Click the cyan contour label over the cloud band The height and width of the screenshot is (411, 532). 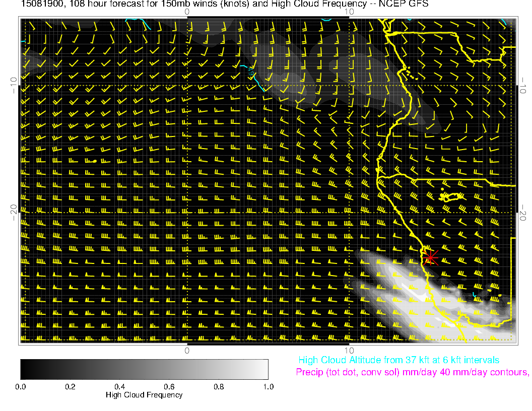pyautogui.click(x=251, y=73)
